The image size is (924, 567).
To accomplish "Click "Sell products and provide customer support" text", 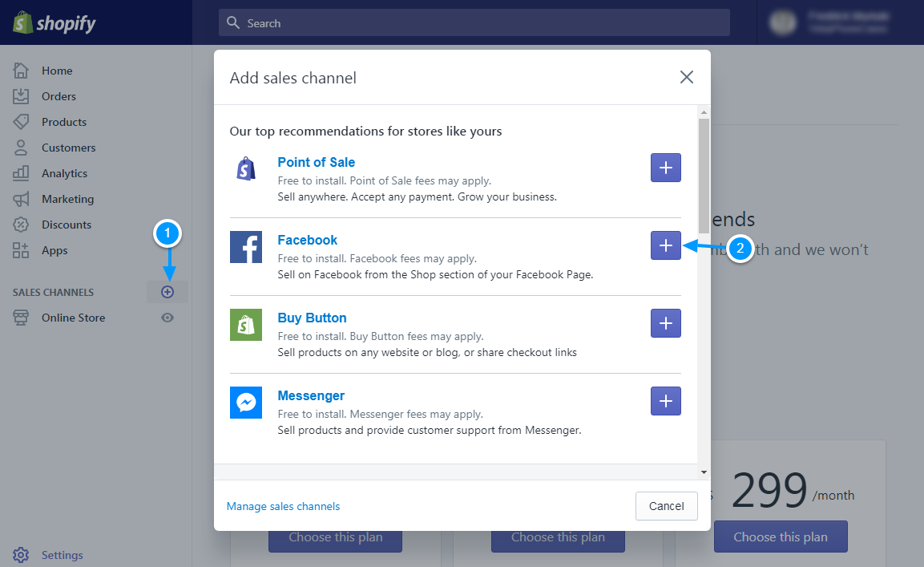I will tap(430, 430).
